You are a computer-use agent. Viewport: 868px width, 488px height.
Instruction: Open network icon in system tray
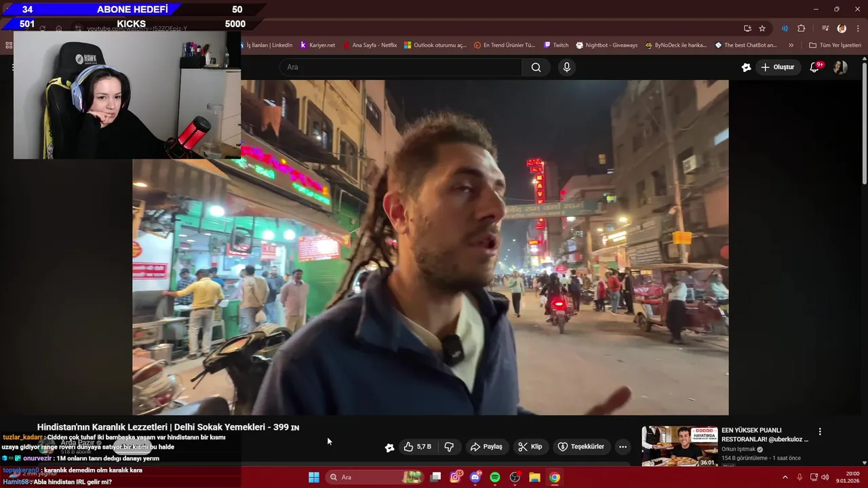[x=814, y=477]
